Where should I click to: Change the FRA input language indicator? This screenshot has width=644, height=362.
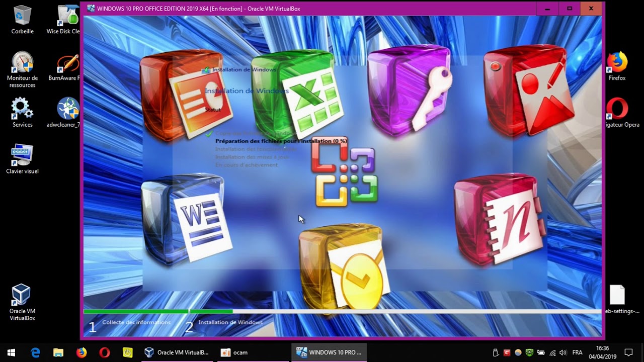[578, 352]
